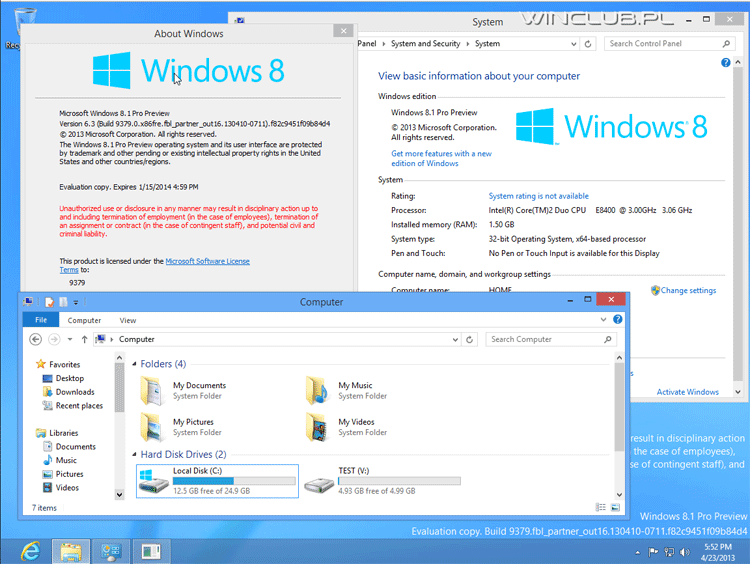This screenshot has width=750, height=564.
Task: Click Local Disk (C:) usage bar
Action: tap(234, 481)
